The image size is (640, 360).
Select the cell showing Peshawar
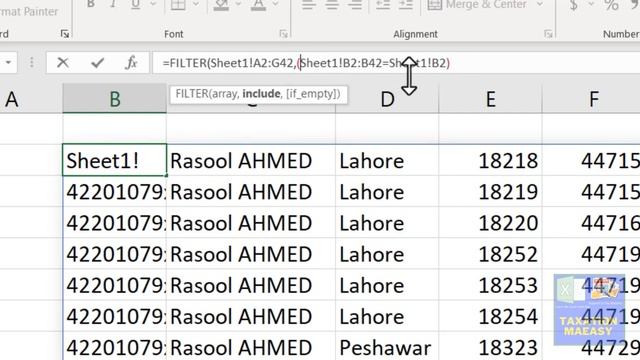387,348
